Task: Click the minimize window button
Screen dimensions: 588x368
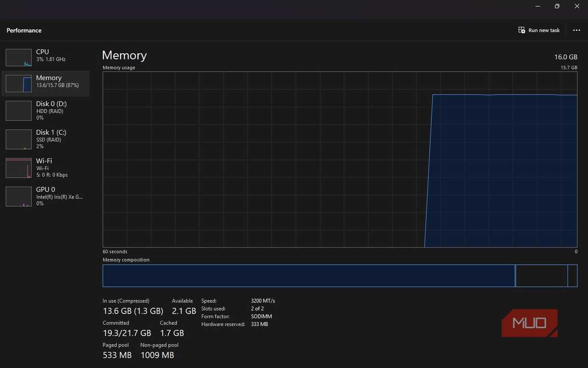Action: tap(537, 6)
